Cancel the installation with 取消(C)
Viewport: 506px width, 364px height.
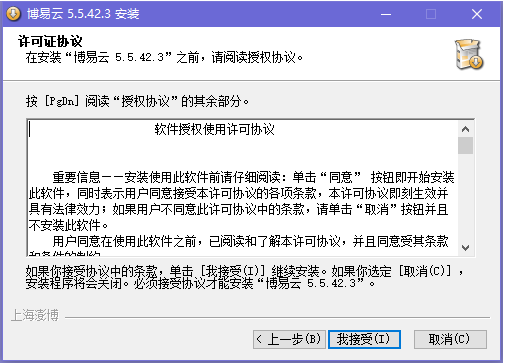coord(450,339)
